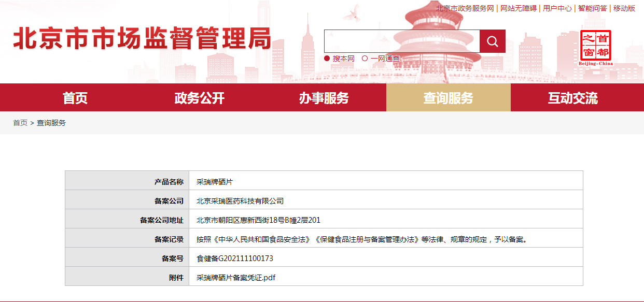Click the 附件 row label
Screen dimensions: 644x302
tap(176, 278)
